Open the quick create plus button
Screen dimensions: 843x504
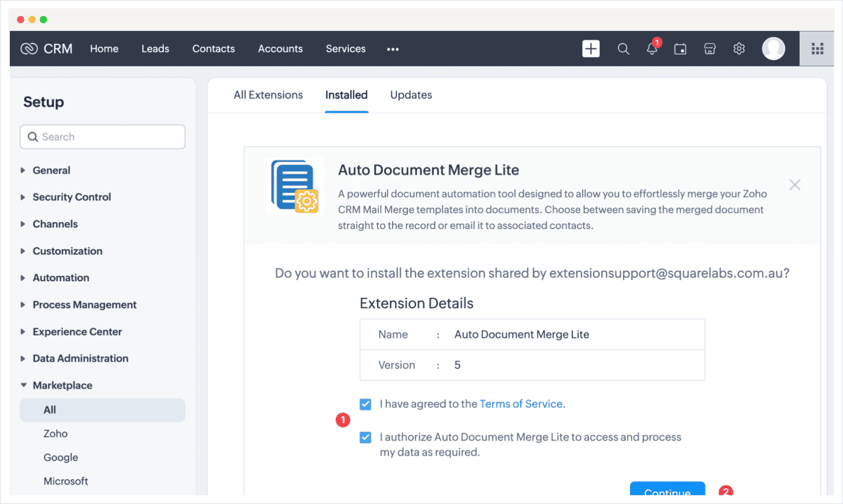point(591,48)
